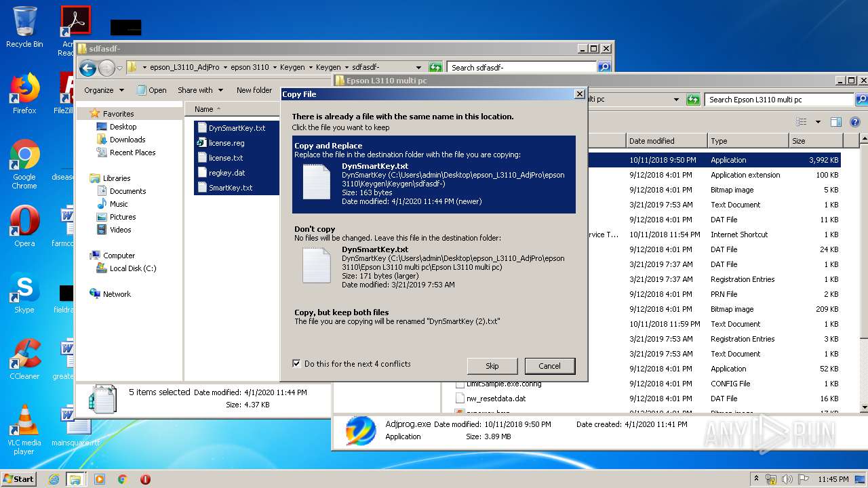This screenshot has width=868, height=488.
Task: Launch CCleaner desktop shortcut
Action: tap(24, 359)
